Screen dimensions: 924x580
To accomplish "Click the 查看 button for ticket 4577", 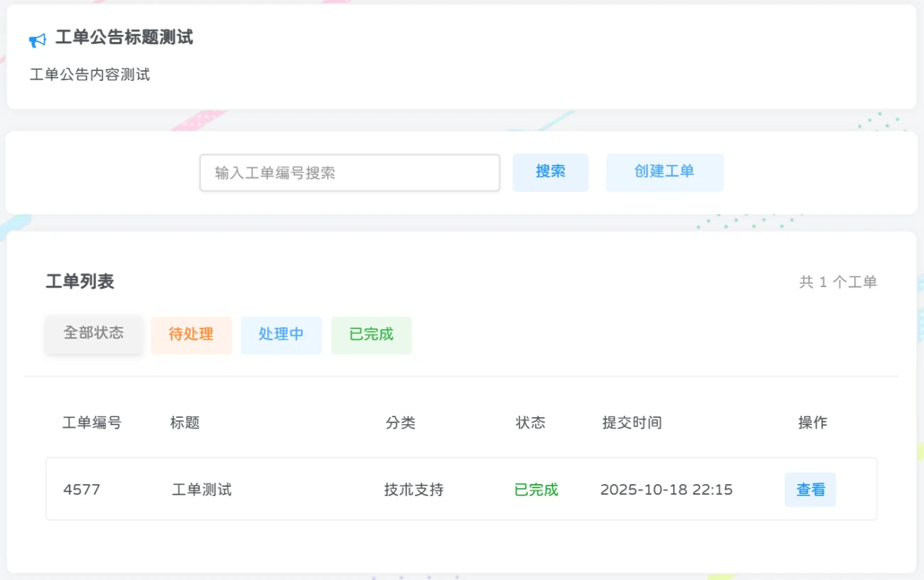I will coord(810,489).
